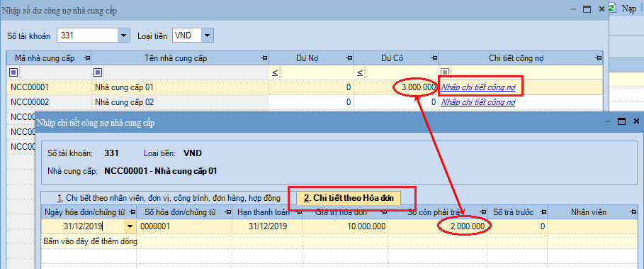The width and height of the screenshot is (644, 269).
Task: Pin the Chi tiết công nợ column
Action: point(598,58)
